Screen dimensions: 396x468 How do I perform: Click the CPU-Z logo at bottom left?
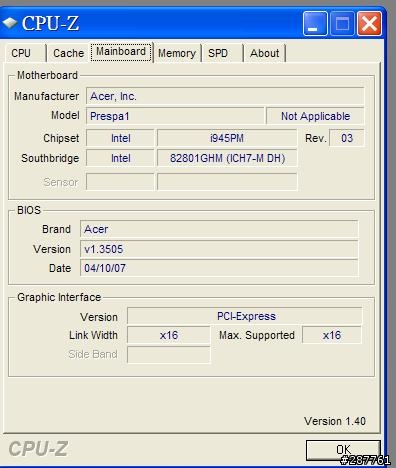point(38,449)
